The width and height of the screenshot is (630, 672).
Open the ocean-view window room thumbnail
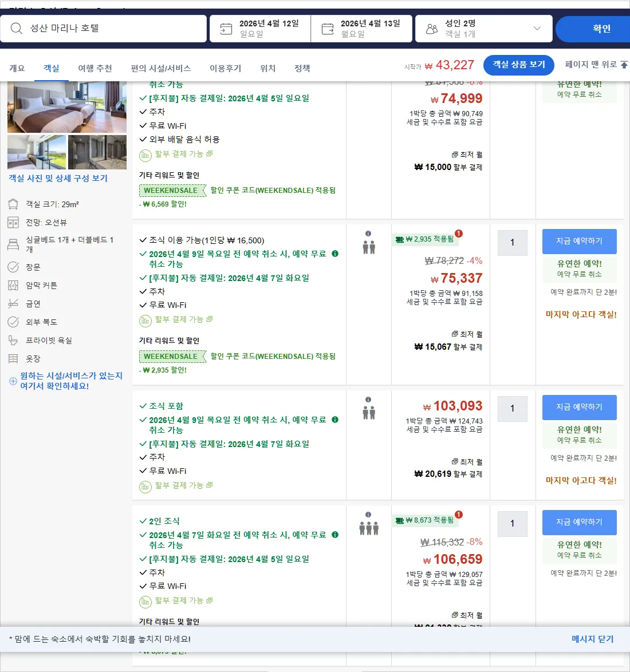37,152
